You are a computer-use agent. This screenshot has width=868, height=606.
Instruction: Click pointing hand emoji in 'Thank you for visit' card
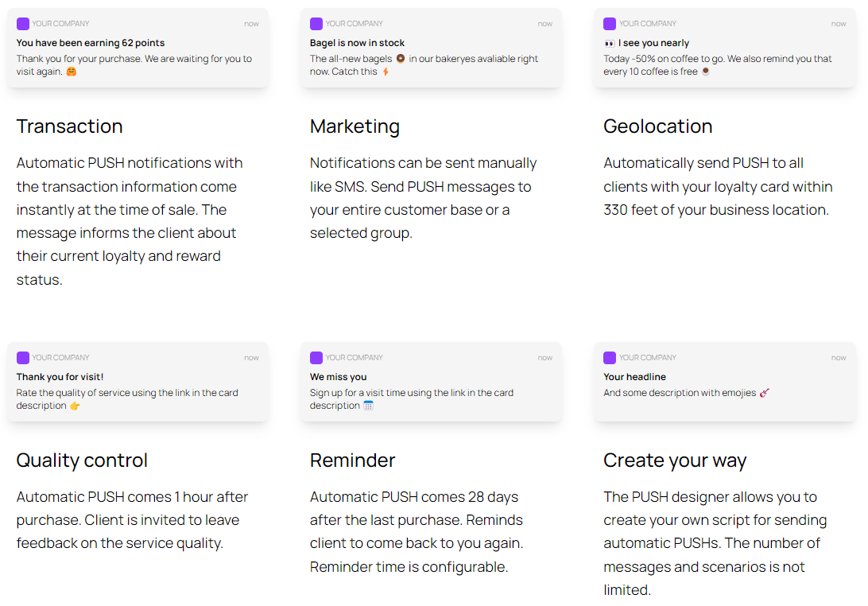(x=75, y=406)
